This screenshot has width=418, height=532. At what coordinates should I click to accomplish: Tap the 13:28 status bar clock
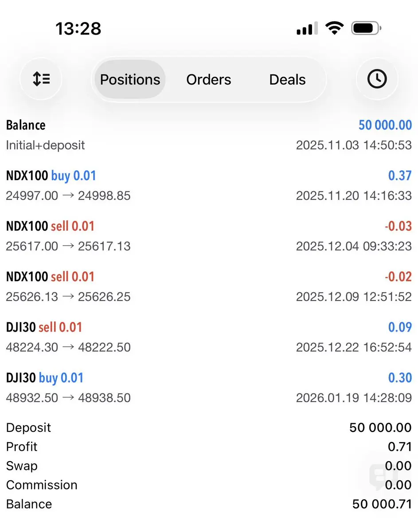click(x=78, y=29)
